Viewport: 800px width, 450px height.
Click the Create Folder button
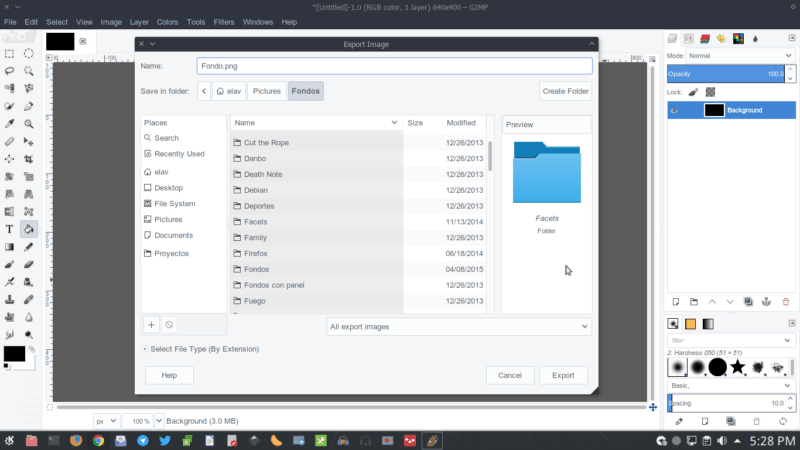coord(565,91)
